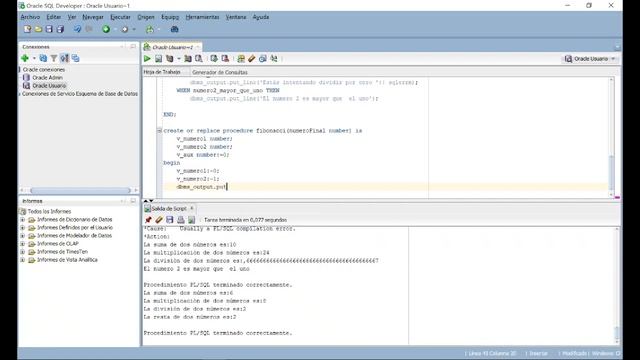Open the Ayuda menu
Viewport: 640px width, 360px height.
click(260, 17)
